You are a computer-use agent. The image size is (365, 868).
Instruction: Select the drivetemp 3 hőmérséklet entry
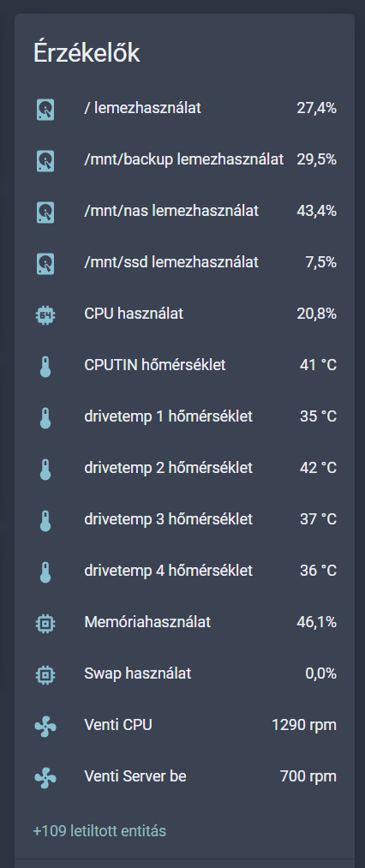click(x=184, y=520)
